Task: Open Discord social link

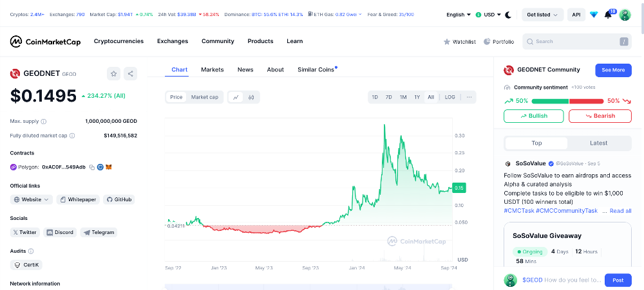Action: coord(60,232)
